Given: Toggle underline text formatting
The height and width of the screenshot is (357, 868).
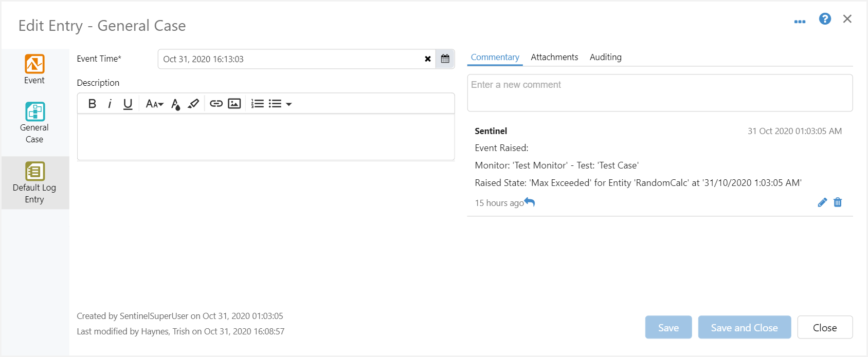Looking at the screenshot, I should 128,104.
